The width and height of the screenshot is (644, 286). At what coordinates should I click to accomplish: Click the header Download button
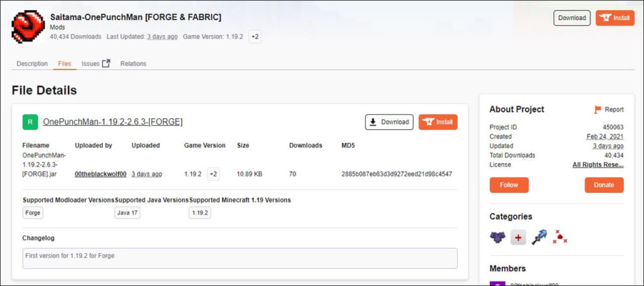click(x=572, y=18)
